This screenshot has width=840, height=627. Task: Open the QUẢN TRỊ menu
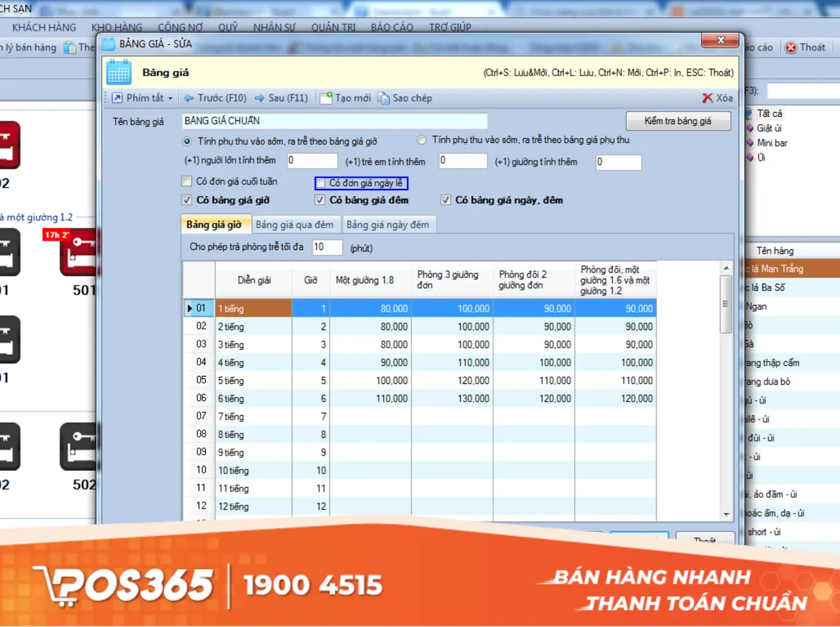pos(333,27)
